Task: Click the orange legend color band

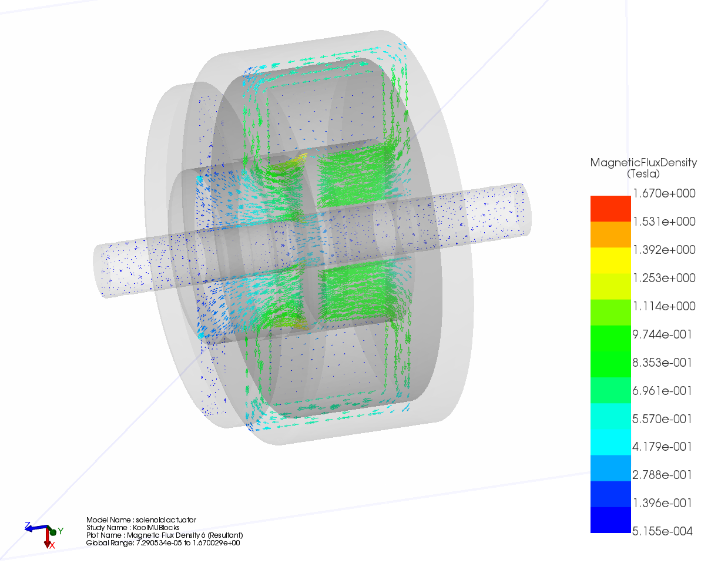Action: tap(610, 234)
